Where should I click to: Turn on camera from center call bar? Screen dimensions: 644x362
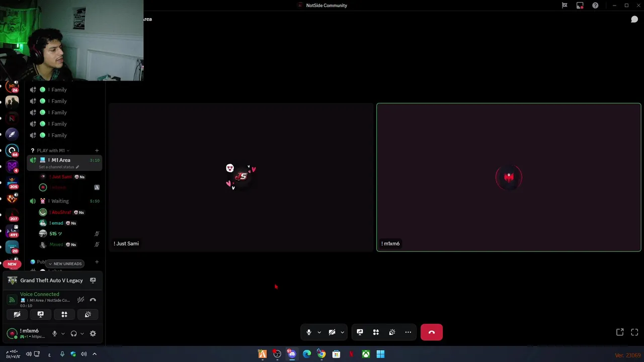pos(332,332)
